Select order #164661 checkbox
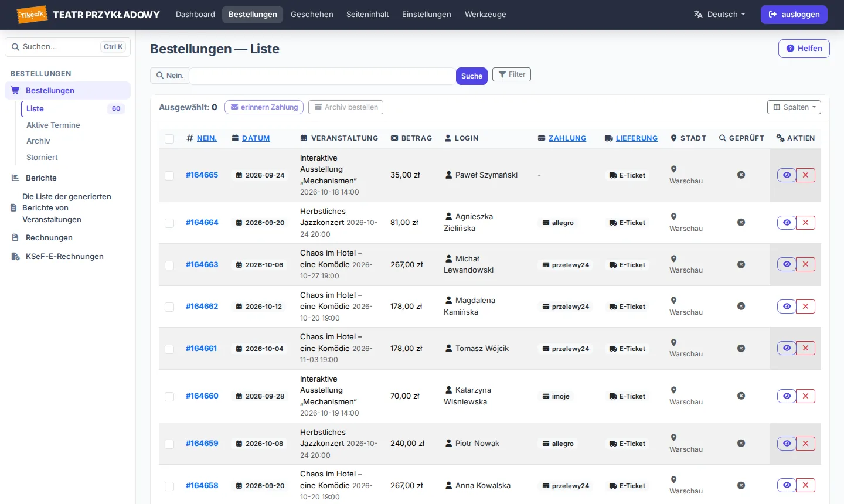Image resolution: width=844 pixels, height=504 pixels. [x=169, y=349]
